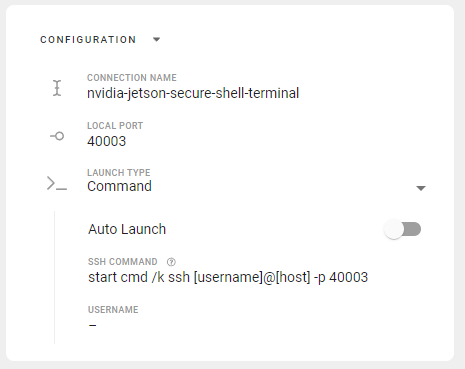Edit the connection name nvidia-jetson-secure-shell-terminal
The height and width of the screenshot is (369, 465).
click(x=193, y=93)
